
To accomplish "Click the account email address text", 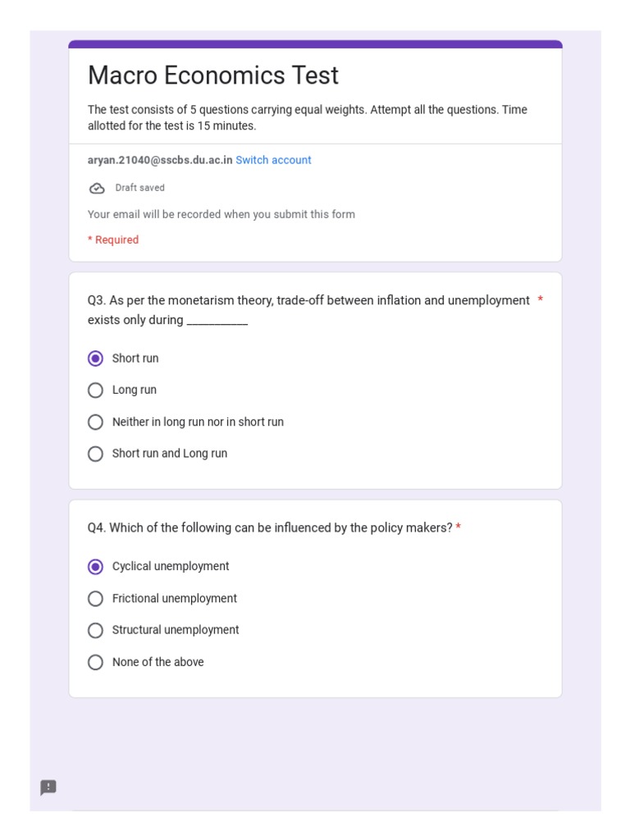I will tap(160, 161).
